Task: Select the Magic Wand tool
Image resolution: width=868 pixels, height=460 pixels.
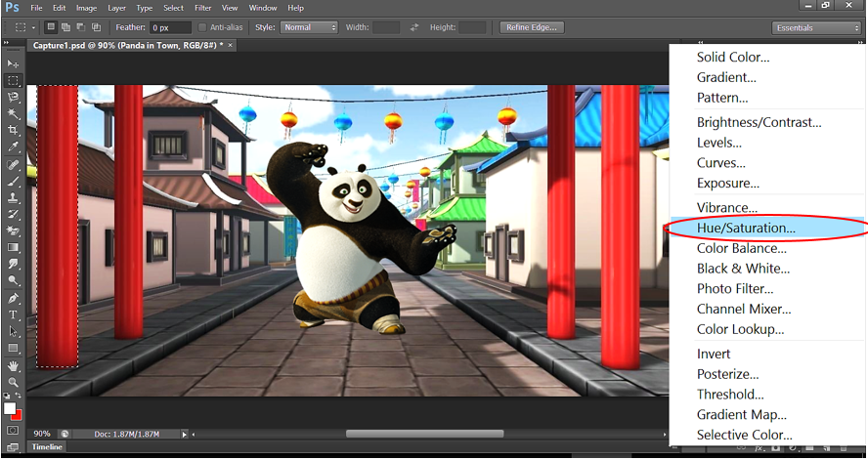Action: (14, 114)
